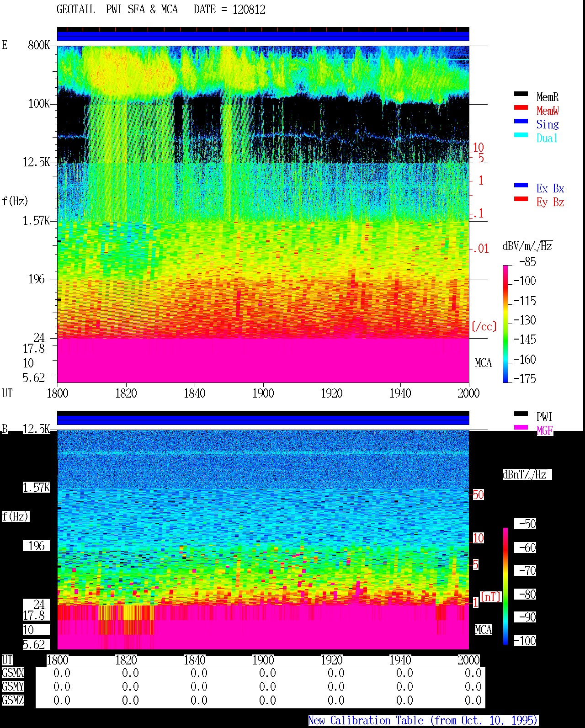The width and height of the screenshot is (585, 728).
Task: Click the 1.57K frequency label on B plot
Action: tap(37, 487)
